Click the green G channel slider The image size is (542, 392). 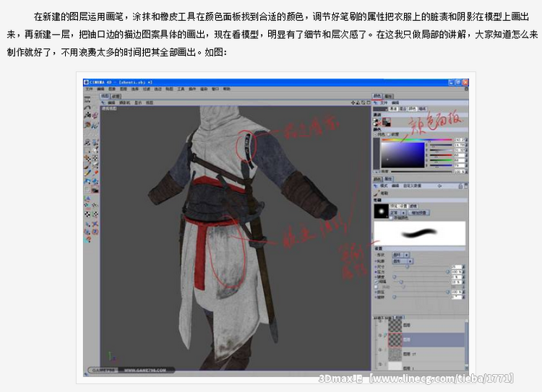click(441, 160)
